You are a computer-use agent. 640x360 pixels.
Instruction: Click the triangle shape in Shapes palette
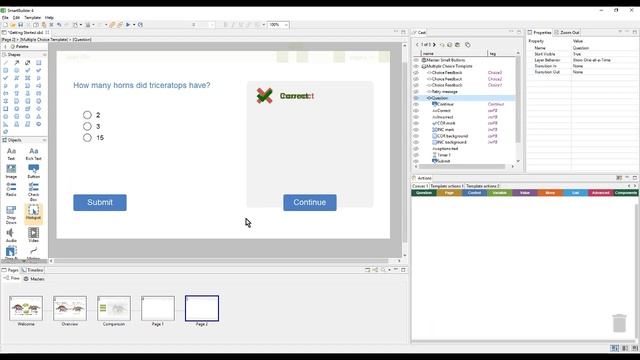point(39,116)
